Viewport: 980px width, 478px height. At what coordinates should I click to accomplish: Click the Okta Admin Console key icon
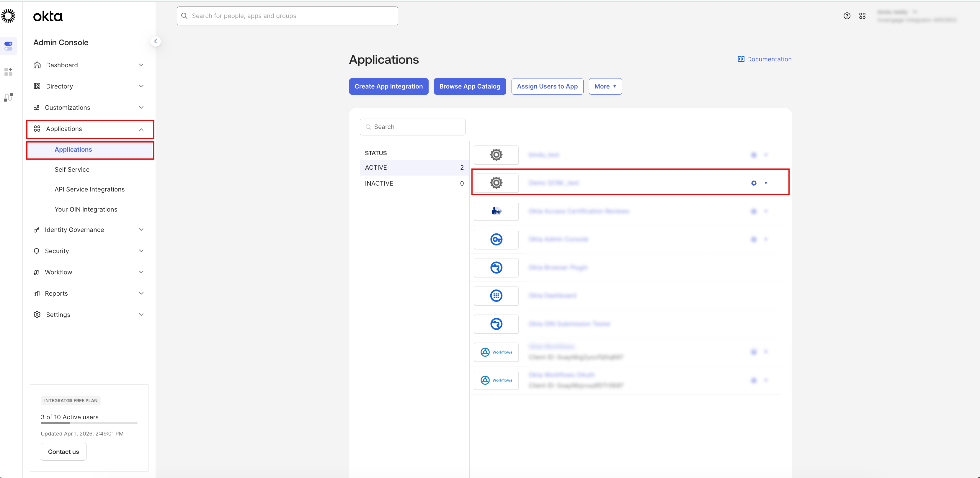(x=496, y=239)
